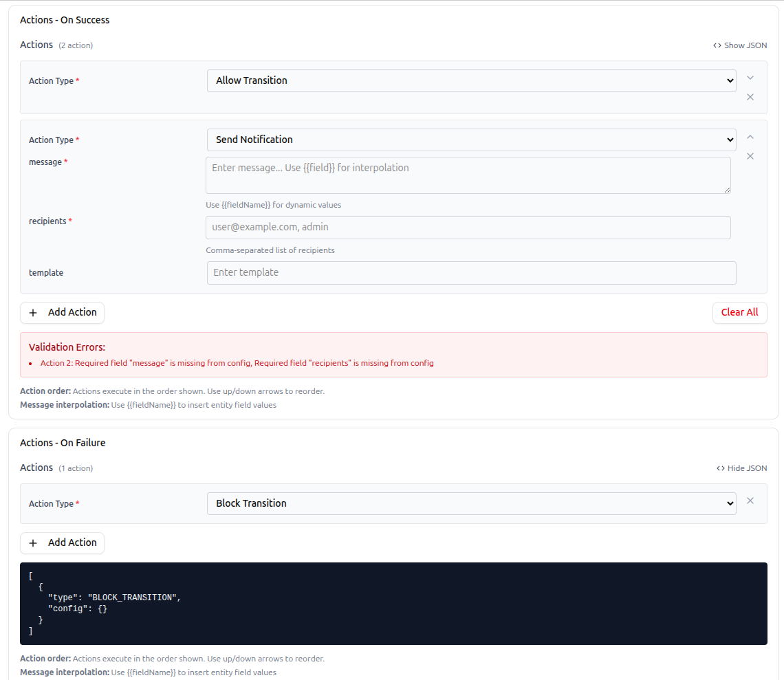
Task: Remove the Block Transition action via its X icon
Action: point(750,501)
